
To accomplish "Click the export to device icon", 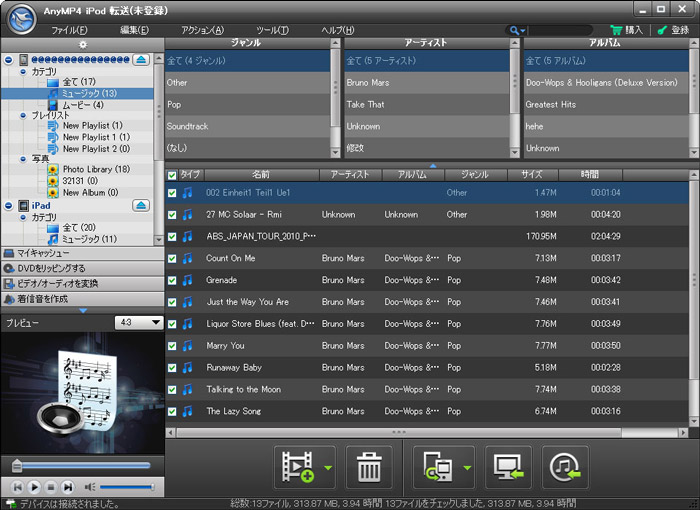I will (x=437, y=467).
